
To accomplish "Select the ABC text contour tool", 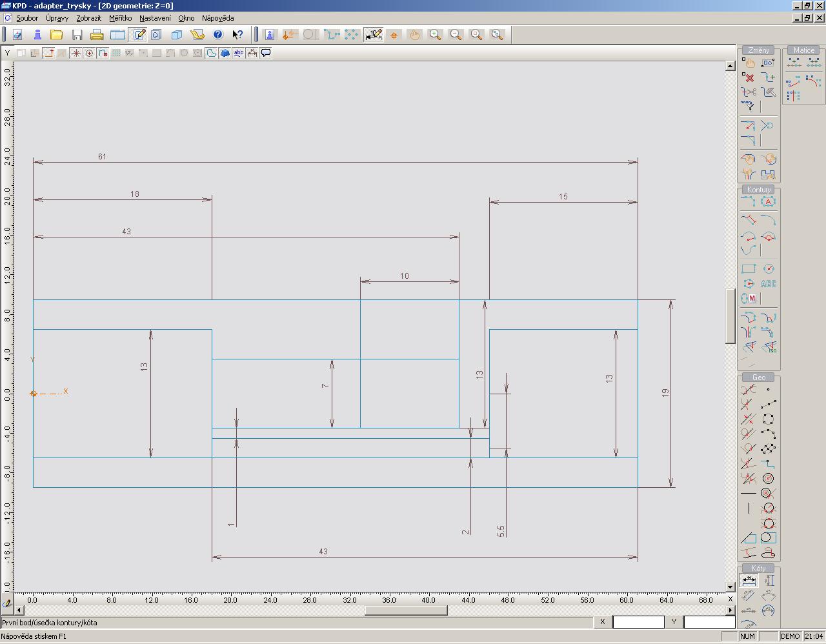I will 768,284.
